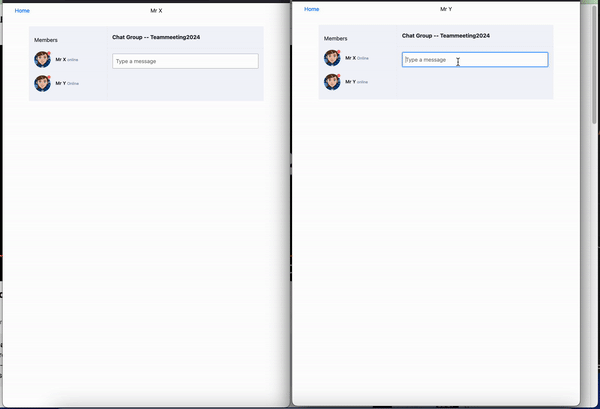The width and height of the screenshot is (600, 409).
Task: Click the Members heading in Mr Y's window
Action: pos(336,38)
